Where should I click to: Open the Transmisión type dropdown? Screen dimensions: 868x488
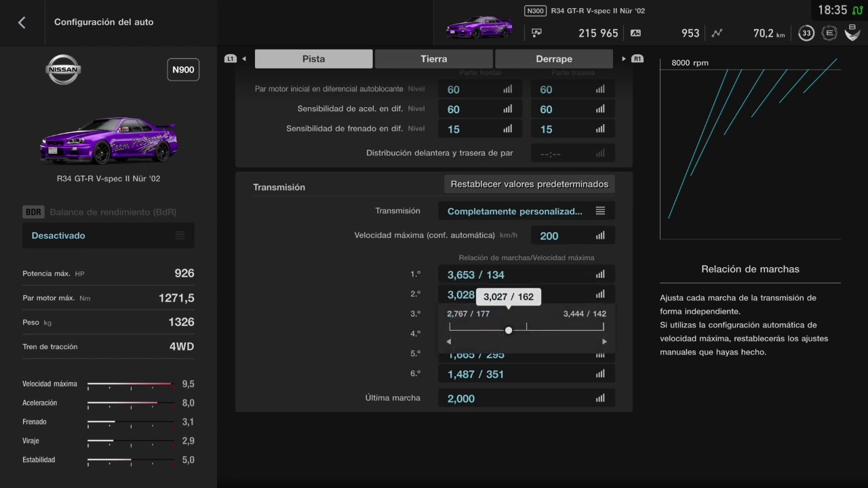526,211
